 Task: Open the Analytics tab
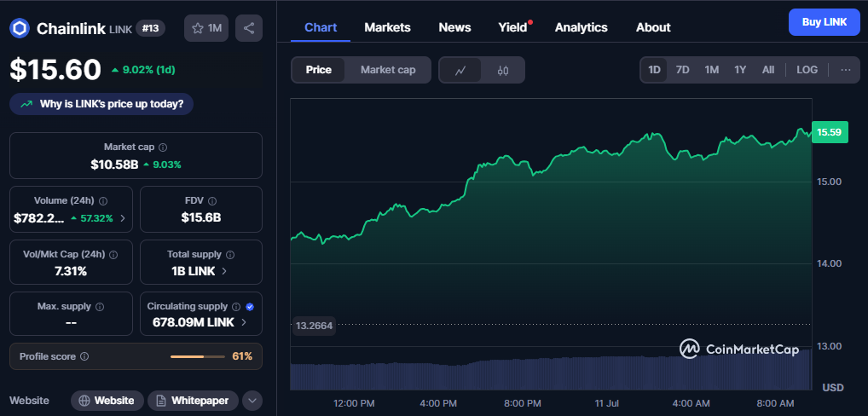click(x=582, y=27)
